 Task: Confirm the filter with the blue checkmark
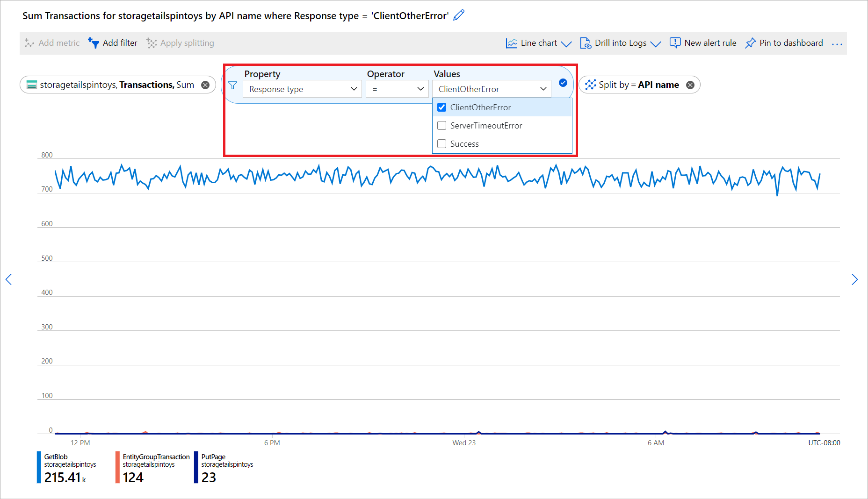click(563, 83)
